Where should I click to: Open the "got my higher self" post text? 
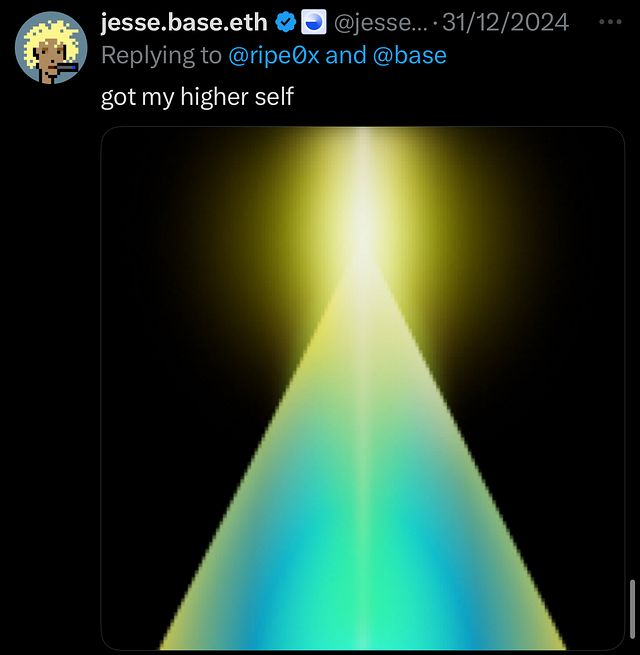pos(197,97)
